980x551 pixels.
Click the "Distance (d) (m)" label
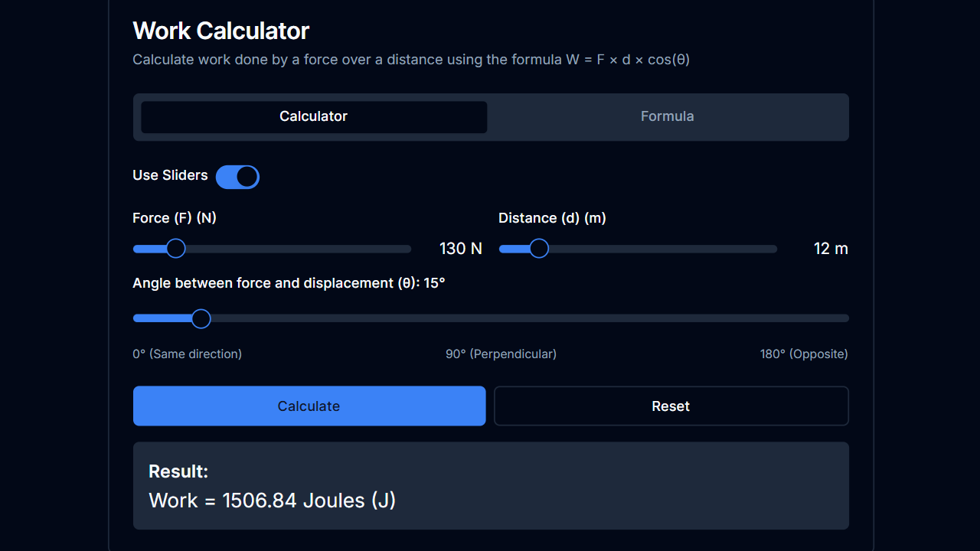(x=552, y=217)
